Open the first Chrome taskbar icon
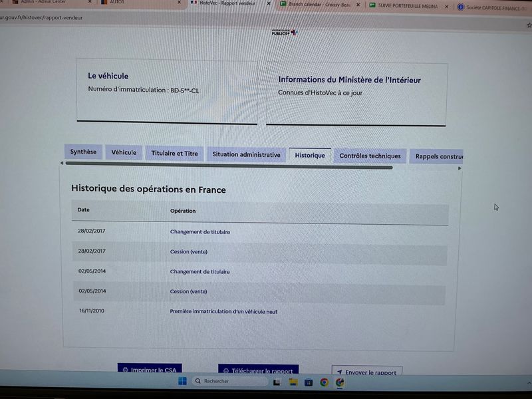 325,383
